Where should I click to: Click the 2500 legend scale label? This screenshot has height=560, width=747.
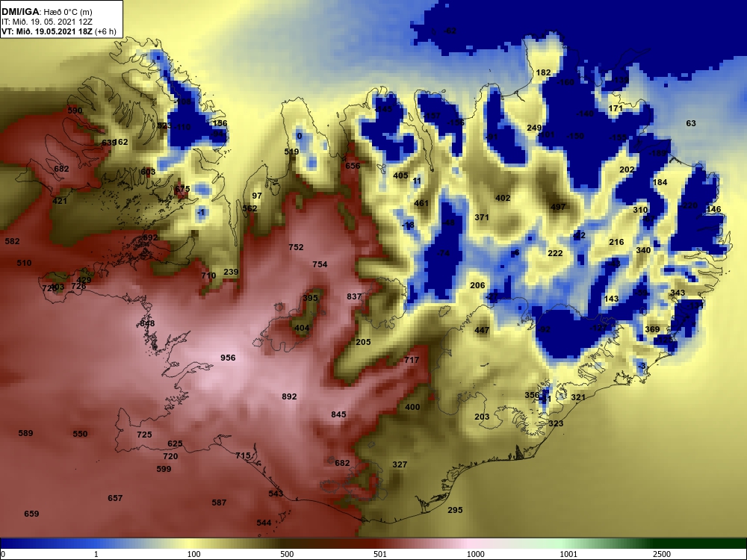click(x=662, y=554)
